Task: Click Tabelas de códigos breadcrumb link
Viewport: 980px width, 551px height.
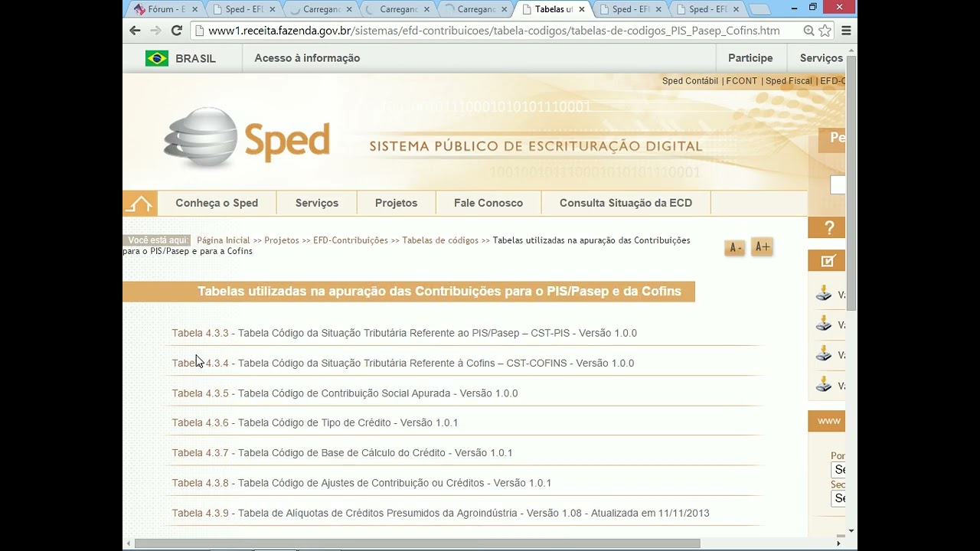Action: pos(440,240)
